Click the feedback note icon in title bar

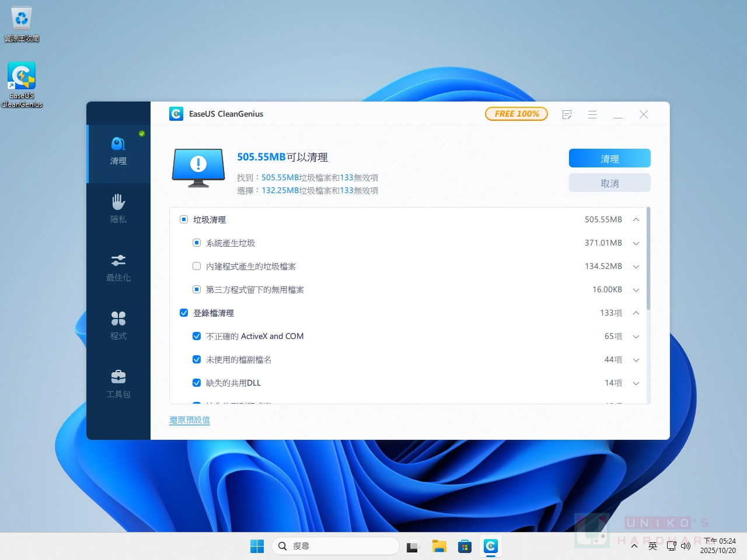(567, 115)
